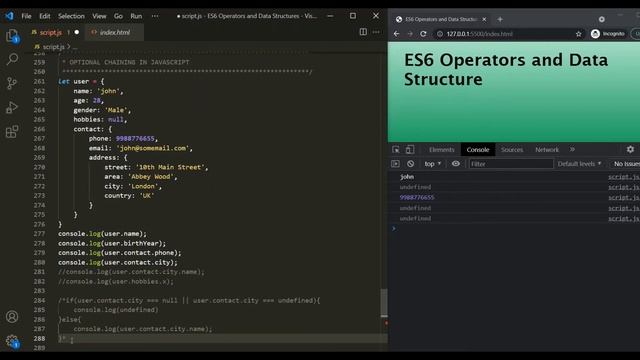Switch to the Elements DevTools tab

tap(441, 150)
